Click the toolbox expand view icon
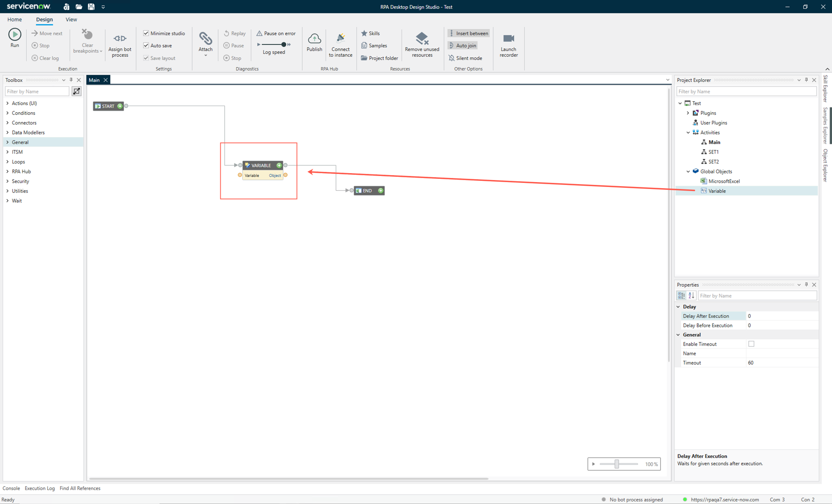Viewport: 832px width, 504px height. pyautogui.click(x=76, y=91)
